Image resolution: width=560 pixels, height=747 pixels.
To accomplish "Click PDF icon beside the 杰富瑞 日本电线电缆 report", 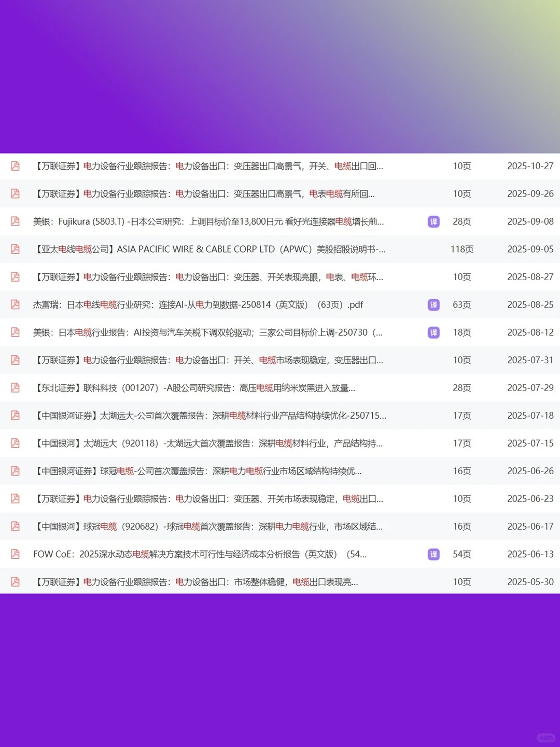I will [x=15, y=305].
